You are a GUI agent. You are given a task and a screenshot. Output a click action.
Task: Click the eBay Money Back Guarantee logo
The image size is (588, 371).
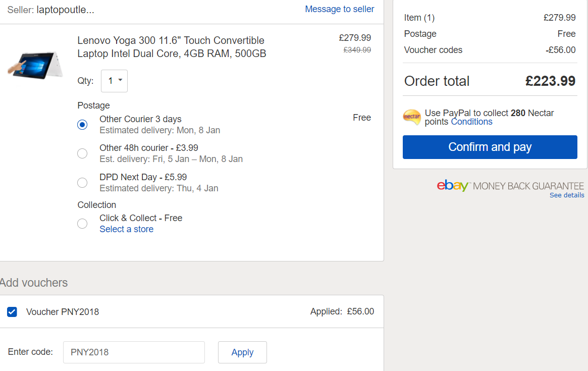[510, 186]
